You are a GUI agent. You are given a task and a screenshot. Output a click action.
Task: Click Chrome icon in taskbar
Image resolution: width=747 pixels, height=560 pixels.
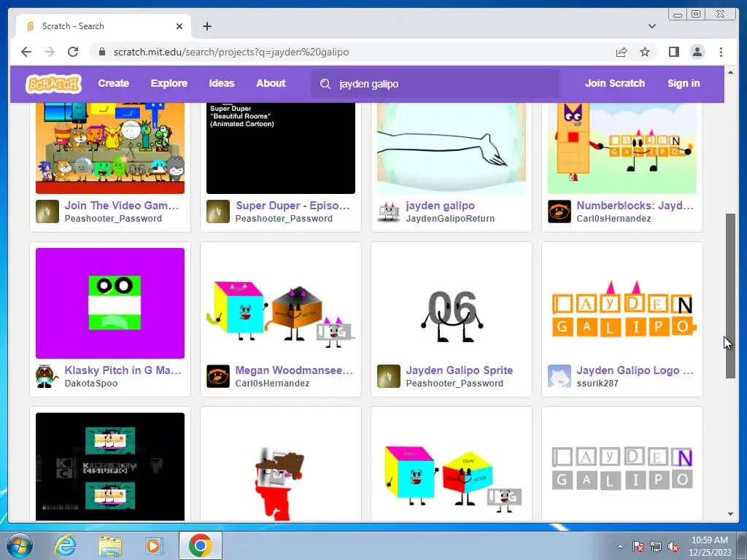tap(200, 545)
